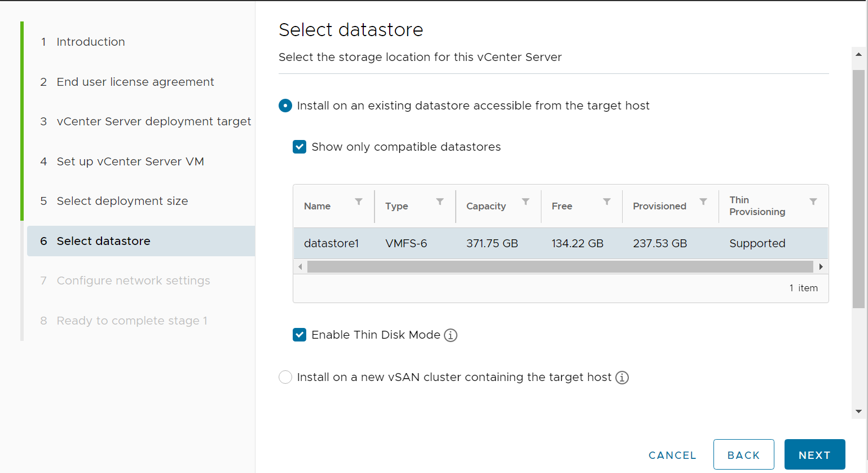This screenshot has height=473, width=868.
Task: Click the 134.22 GB free cell
Action: tap(578, 243)
